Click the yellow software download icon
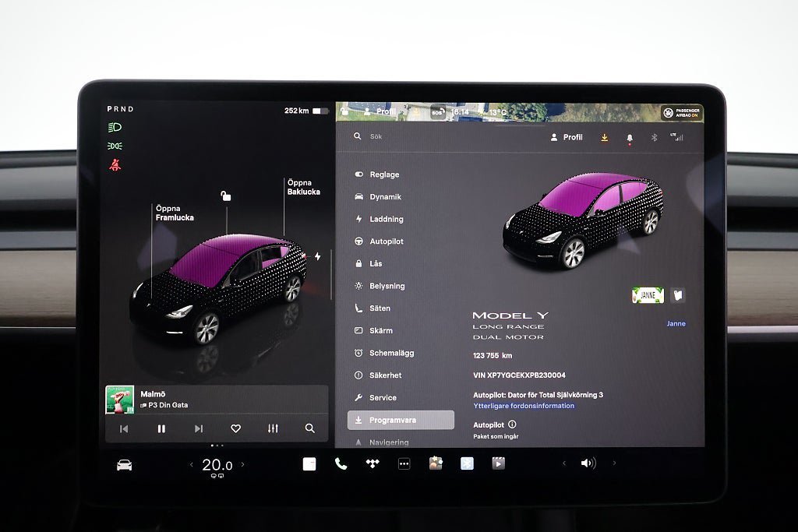 coord(604,137)
